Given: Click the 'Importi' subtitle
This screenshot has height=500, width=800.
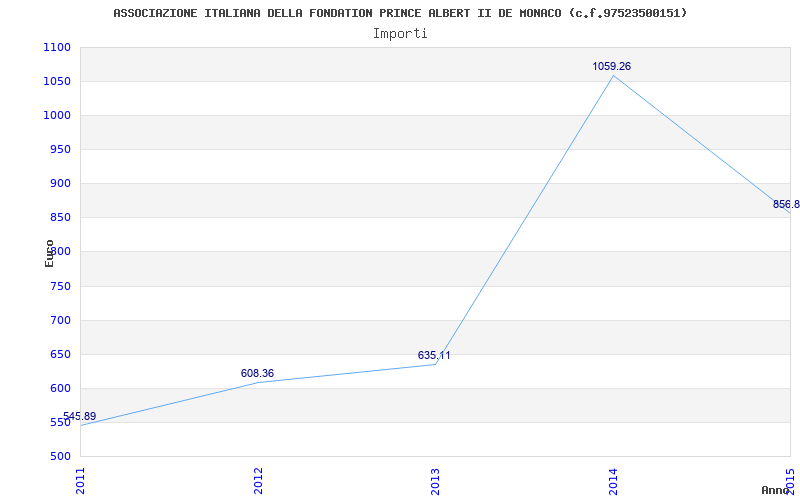Looking at the screenshot, I should (x=400, y=34).
